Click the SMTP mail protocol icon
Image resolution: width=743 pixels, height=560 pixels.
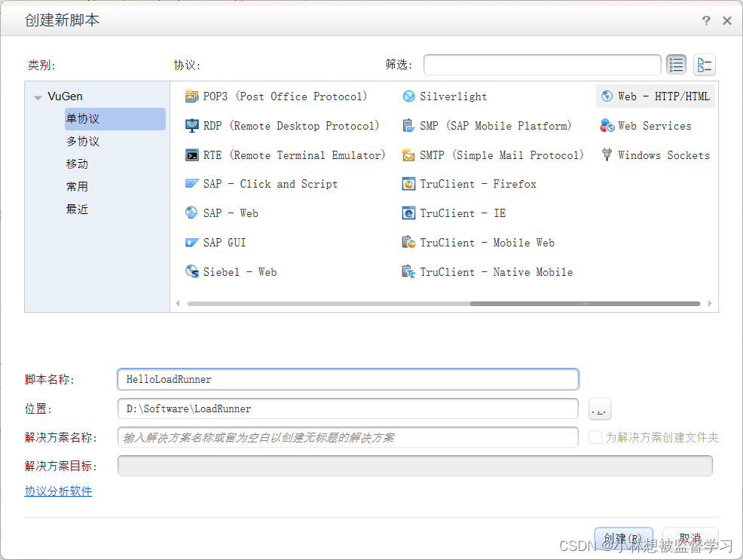point(408,155)
